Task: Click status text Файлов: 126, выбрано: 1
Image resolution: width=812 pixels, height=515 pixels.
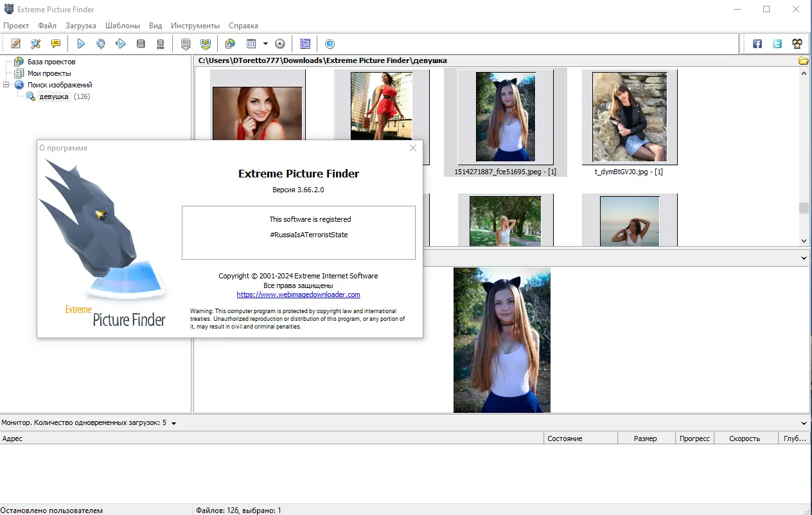Action: coord(238,510)
